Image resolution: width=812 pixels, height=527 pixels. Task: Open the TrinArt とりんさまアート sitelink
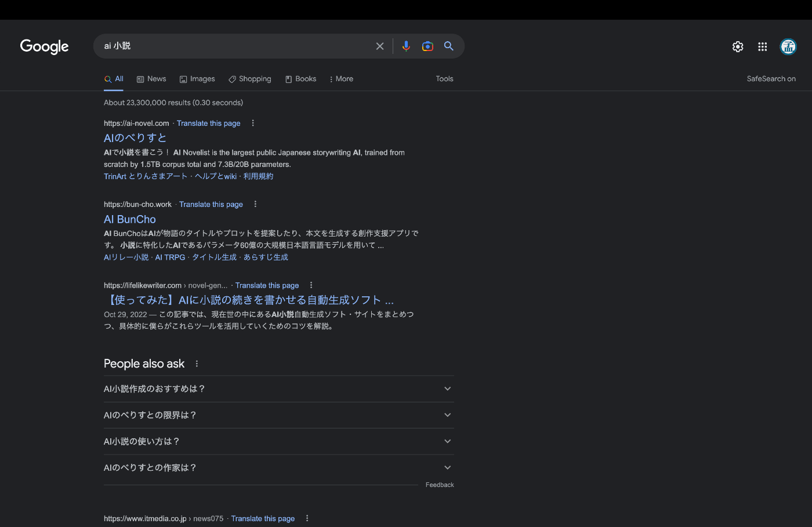(146, 176)
